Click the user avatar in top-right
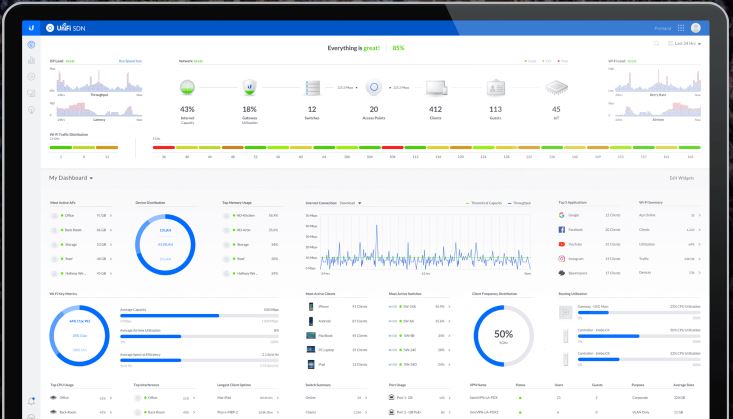Image resolution: width=733 pixels, height=419 pixels. [698, 27]
